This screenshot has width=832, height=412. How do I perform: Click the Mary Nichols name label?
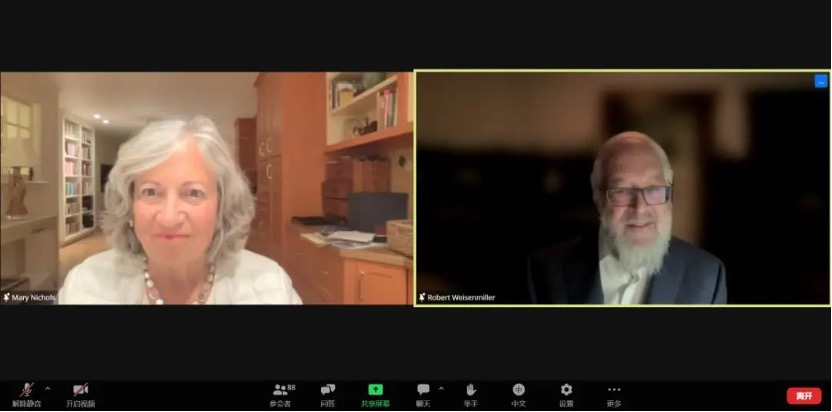tap(34, 298)
